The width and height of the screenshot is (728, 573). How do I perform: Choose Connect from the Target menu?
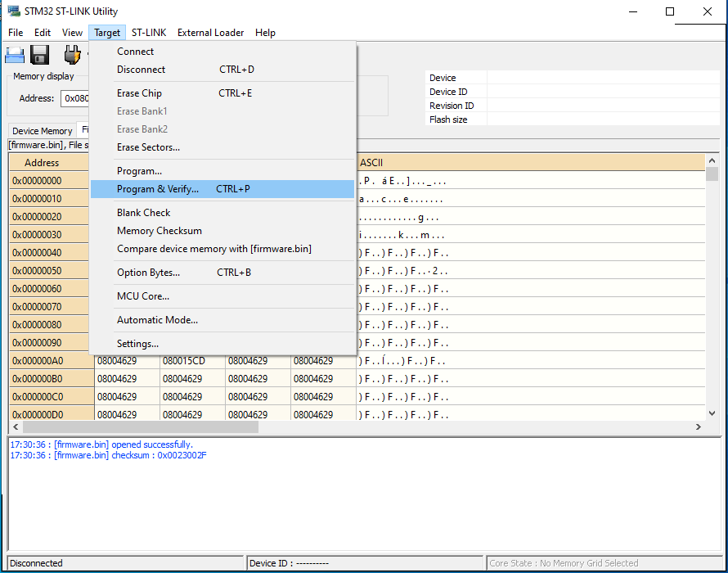(x=222, y=52)
